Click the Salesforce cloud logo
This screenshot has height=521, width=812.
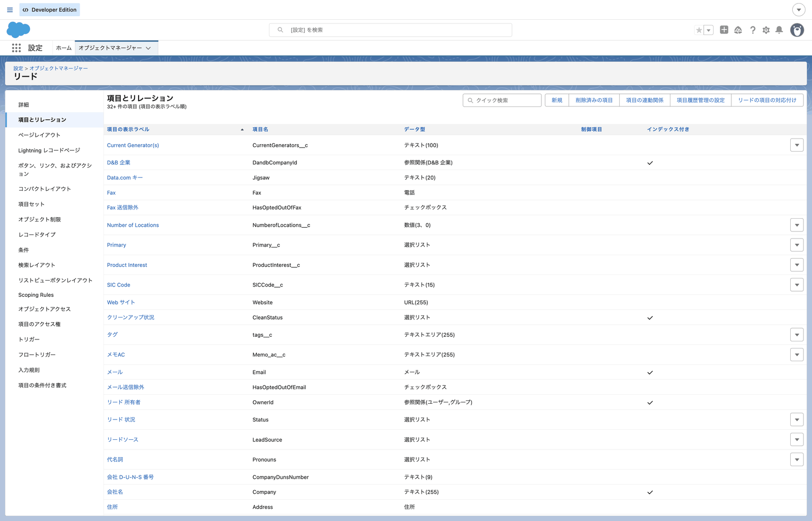tap(18, 30)
